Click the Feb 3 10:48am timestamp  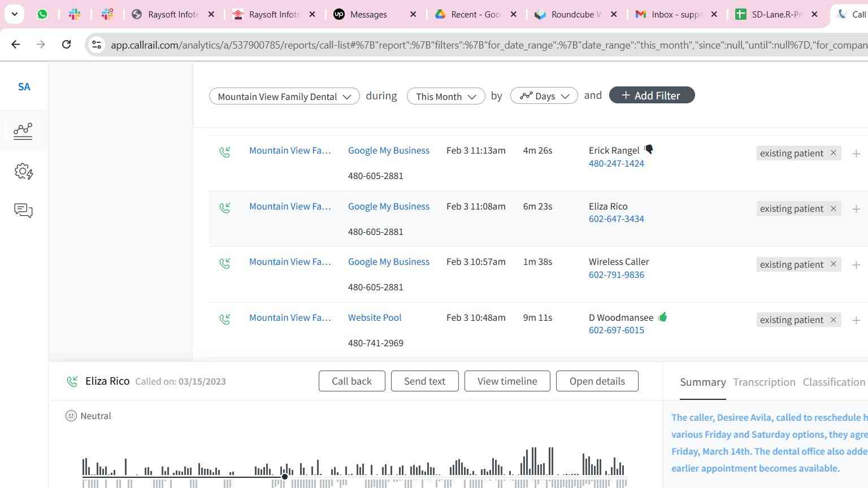[x=476, y=317]
